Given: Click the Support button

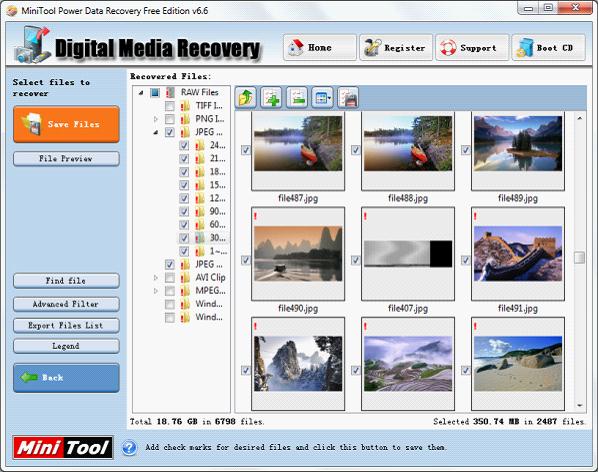Looking at the screenshot, I should click(x=472, y=48).
